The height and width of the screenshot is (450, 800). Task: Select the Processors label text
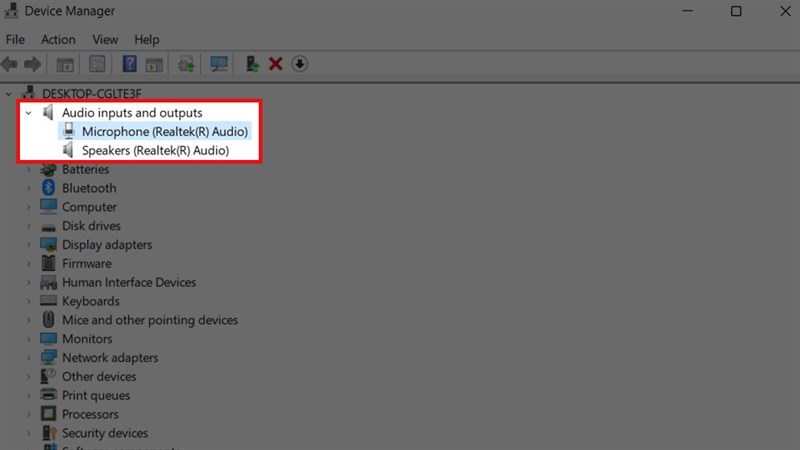pyautogui.click(x=90, y=414)
